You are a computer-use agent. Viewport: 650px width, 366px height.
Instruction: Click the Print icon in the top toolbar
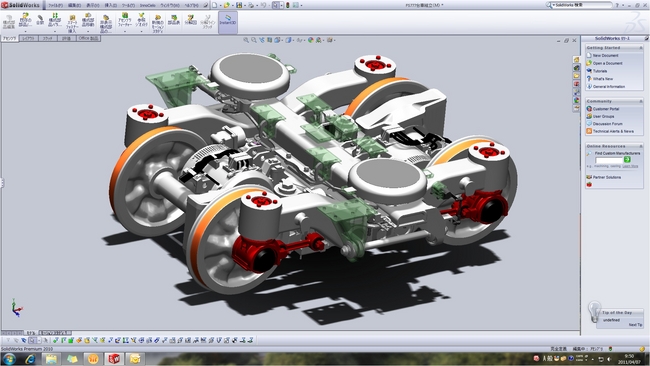(251, 5)
